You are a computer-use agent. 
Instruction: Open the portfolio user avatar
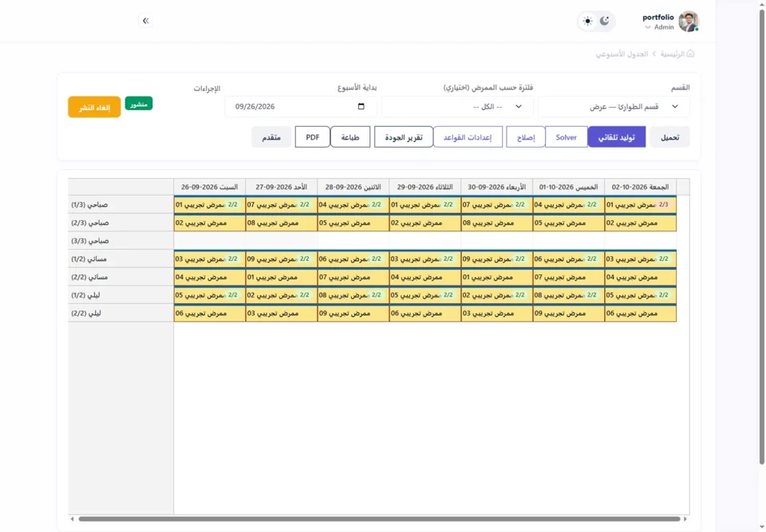689,22
